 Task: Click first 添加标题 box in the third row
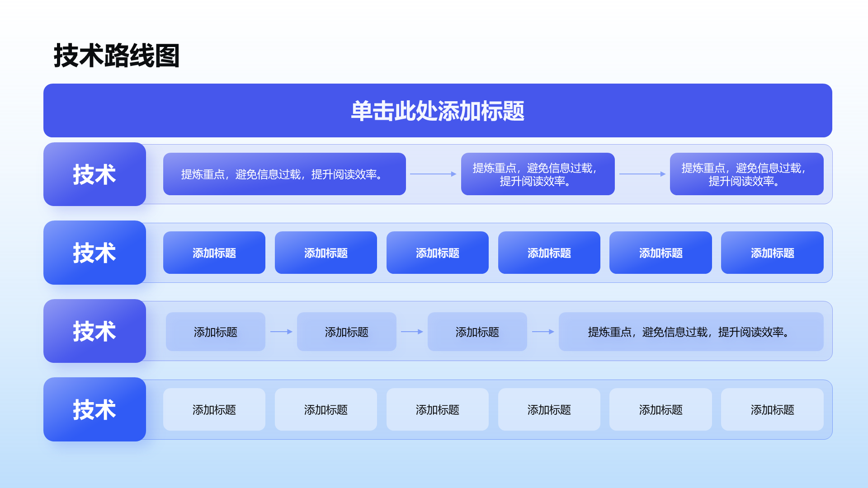[x=216, y=332]
